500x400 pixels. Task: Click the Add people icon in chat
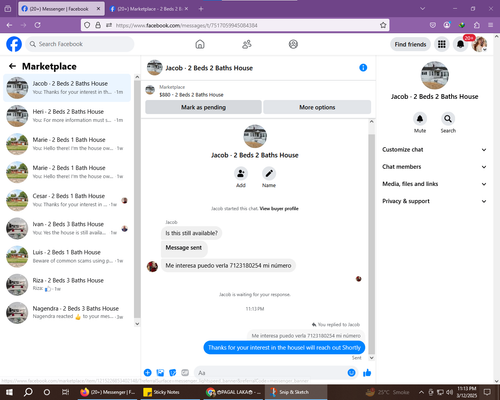click(x=241, y=174)
